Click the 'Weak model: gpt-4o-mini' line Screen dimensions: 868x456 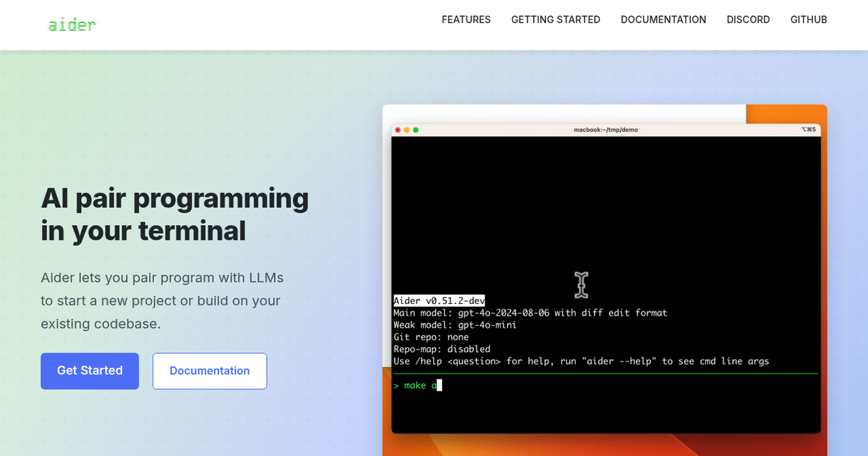(455, 325)
